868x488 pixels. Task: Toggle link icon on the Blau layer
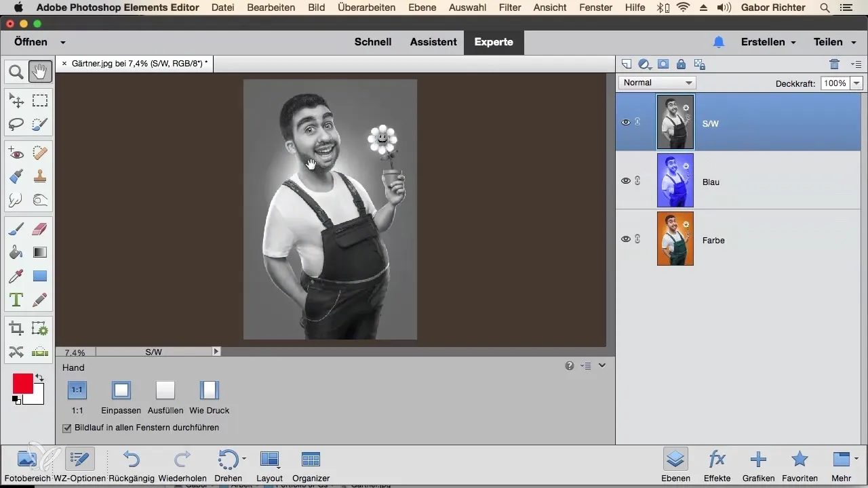[637, 181]
